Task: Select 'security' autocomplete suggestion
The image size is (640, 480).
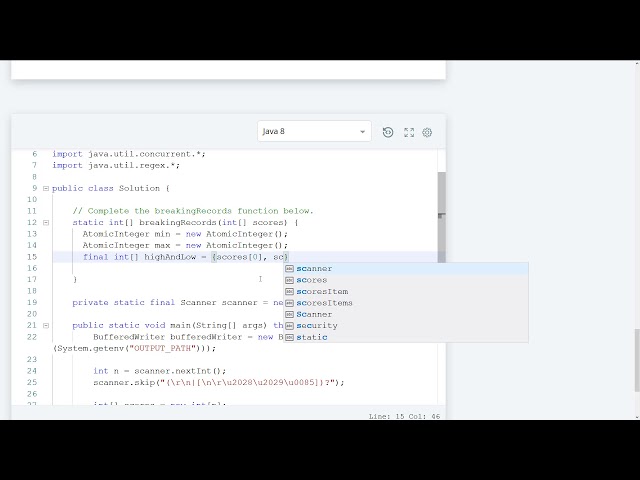Action: (x=406, y=326)
